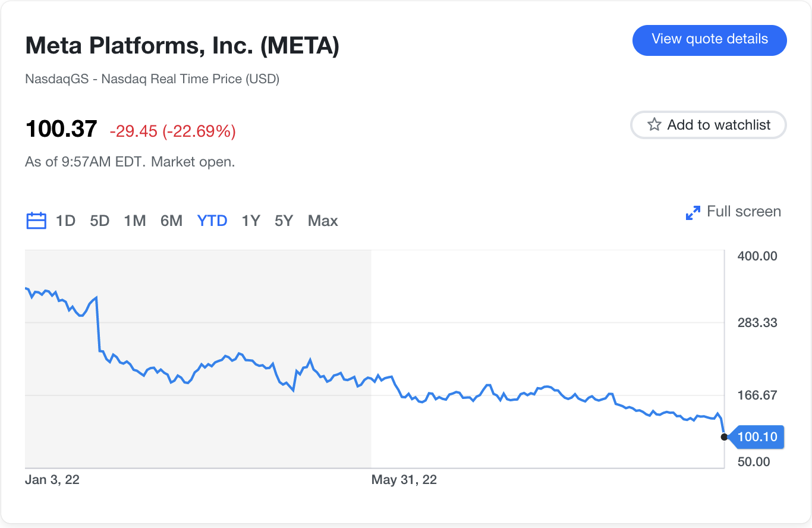Click the 400.00 y-axis price label
The width and height of the screenshot is (812, 528).
(757, 256)
